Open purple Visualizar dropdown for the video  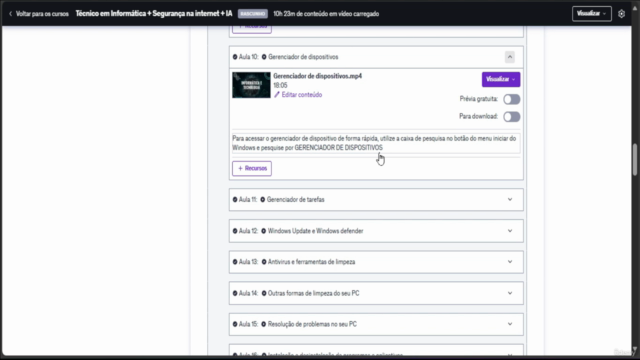(501, 80)
